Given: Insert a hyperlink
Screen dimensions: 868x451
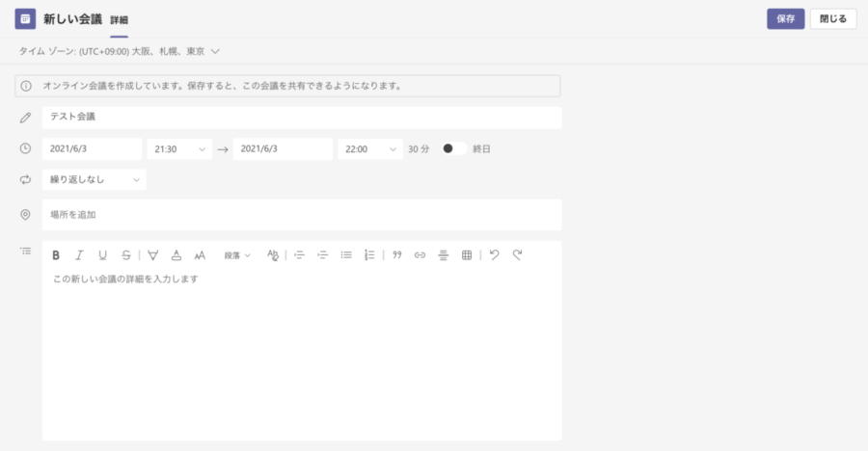Looking at the screenshot, I should pyautogui.click(x=420, y=255).
